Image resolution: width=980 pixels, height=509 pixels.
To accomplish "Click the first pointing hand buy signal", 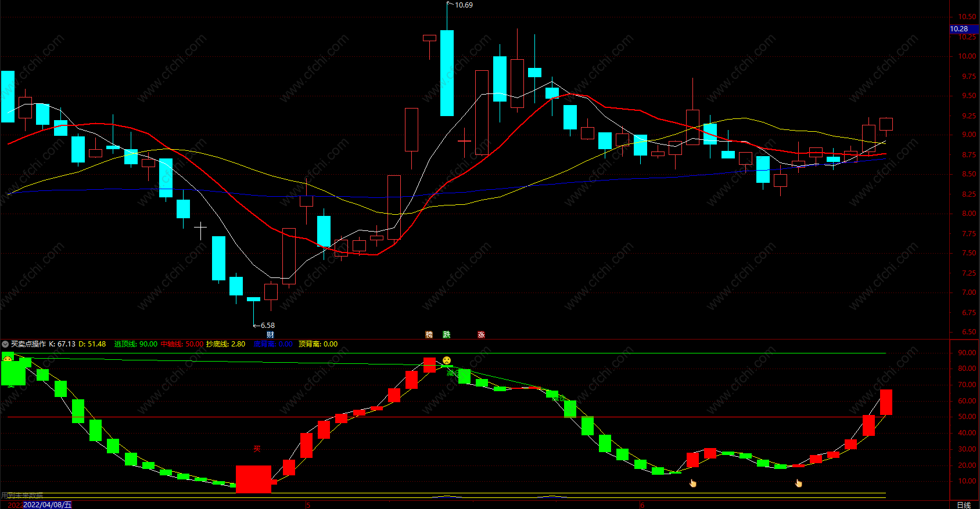I will pos(692,483).
